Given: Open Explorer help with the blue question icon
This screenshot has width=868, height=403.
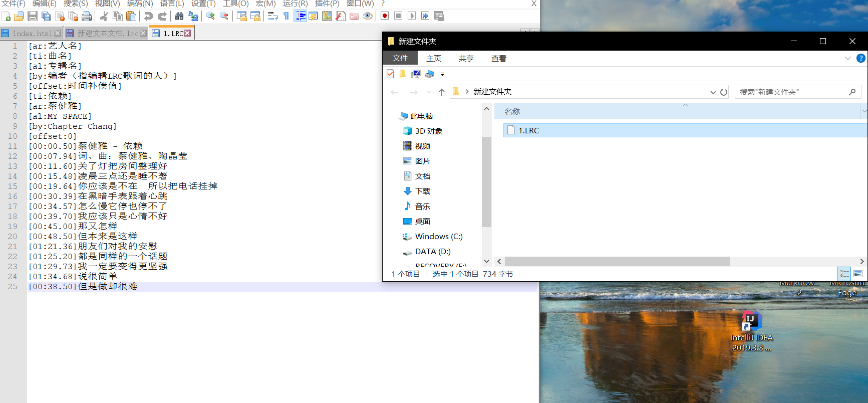Looking at the screenshot, I should (860, 58).
